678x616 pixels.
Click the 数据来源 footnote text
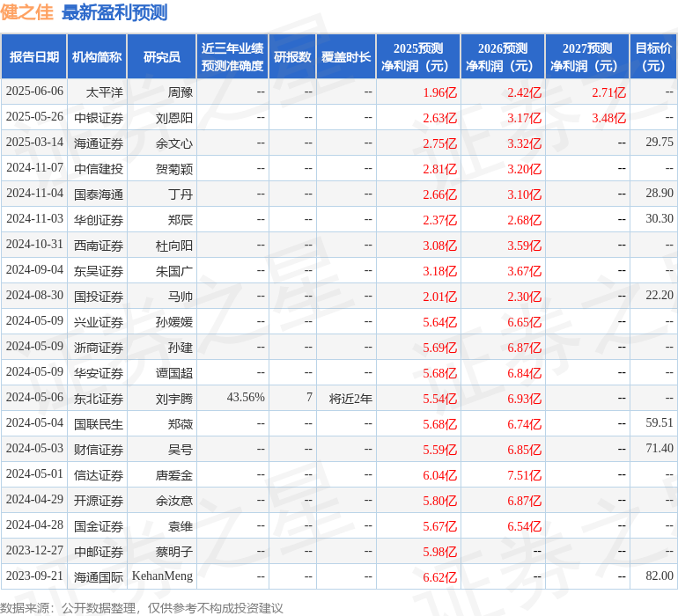[x=142, y=608]
